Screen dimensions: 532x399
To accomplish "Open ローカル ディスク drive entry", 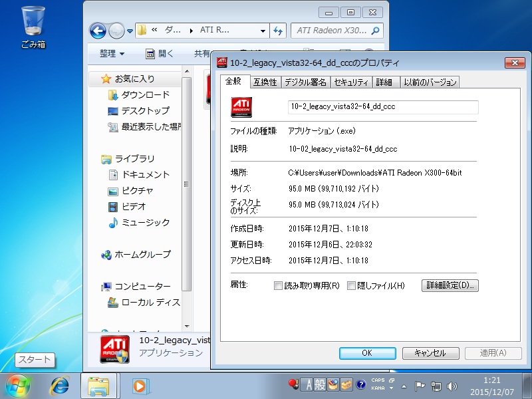I will point(144,303).
